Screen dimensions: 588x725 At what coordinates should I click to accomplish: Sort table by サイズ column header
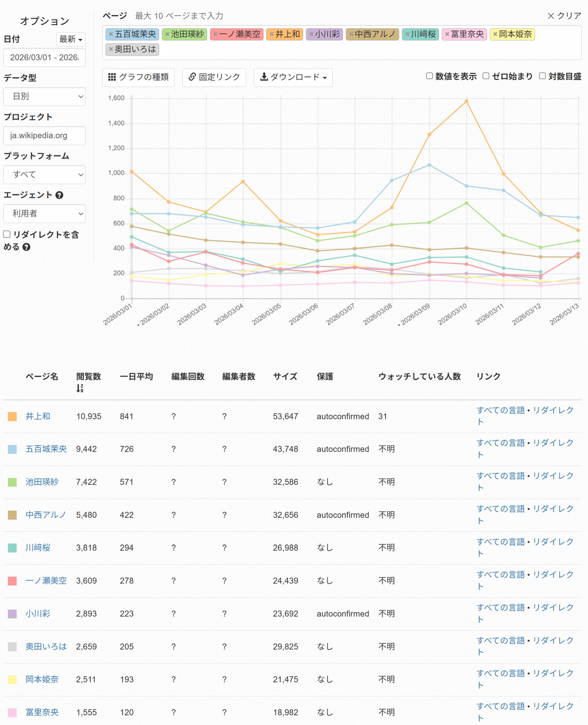pyautogui.click(x=285, y=376)
